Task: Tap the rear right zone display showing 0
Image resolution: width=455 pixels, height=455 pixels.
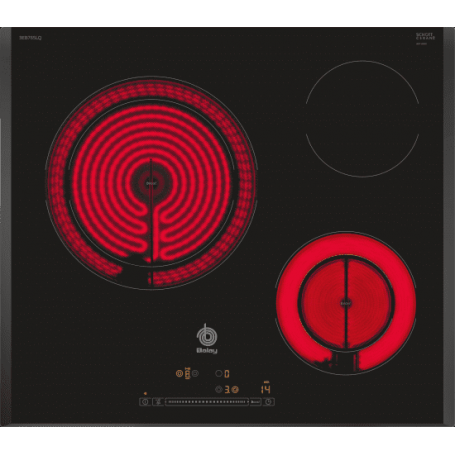Action: click(x=227, y=374)
